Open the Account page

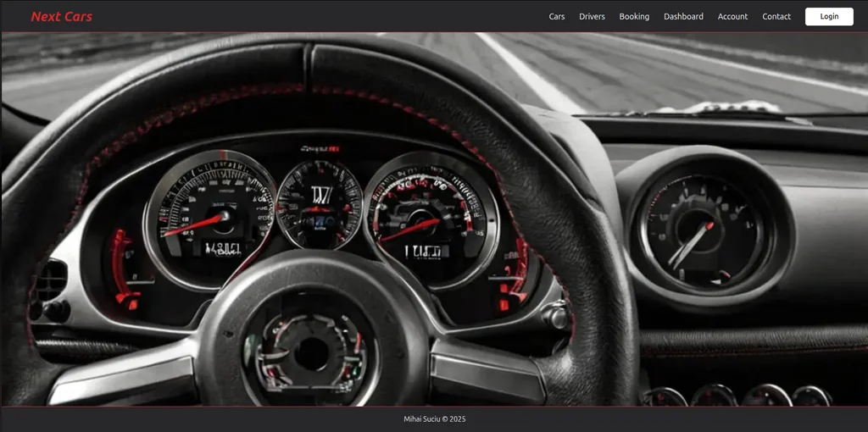732,17
